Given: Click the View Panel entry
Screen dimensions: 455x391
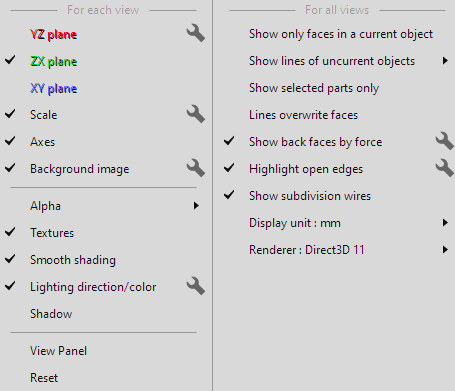Looking at the screenshot, I should click(x=58, y=351).
